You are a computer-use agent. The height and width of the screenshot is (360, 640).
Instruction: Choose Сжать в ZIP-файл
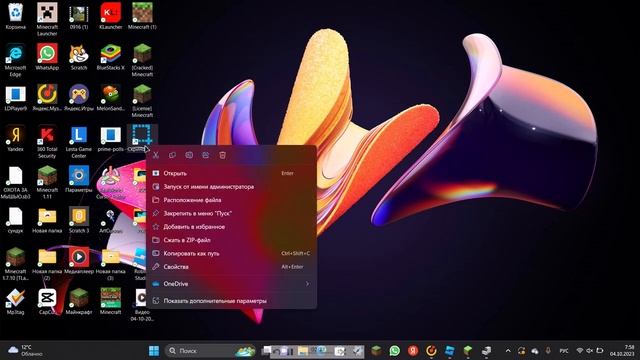tap(231, 240)
